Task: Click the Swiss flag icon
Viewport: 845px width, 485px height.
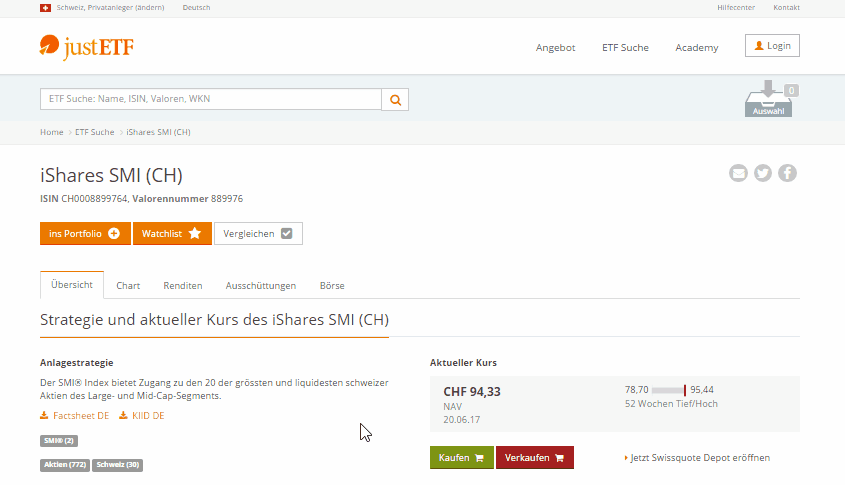Action: [x=45, y=8]
